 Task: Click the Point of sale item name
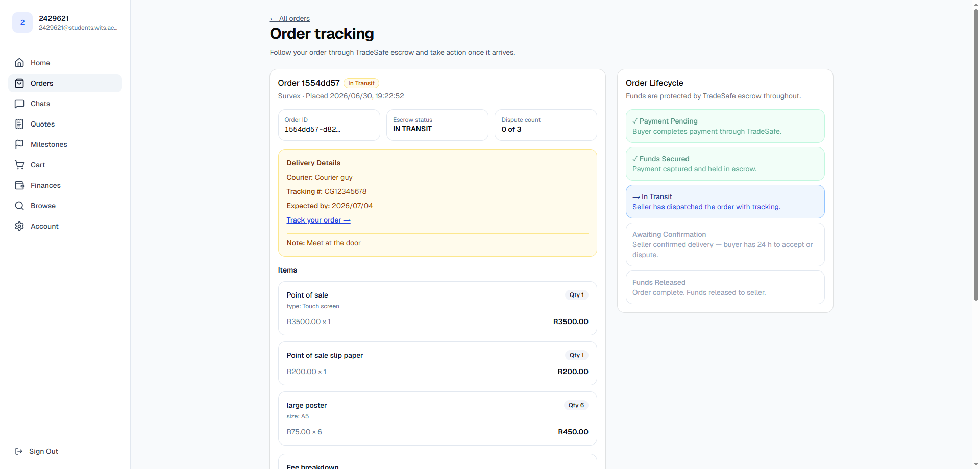[307, 295]
